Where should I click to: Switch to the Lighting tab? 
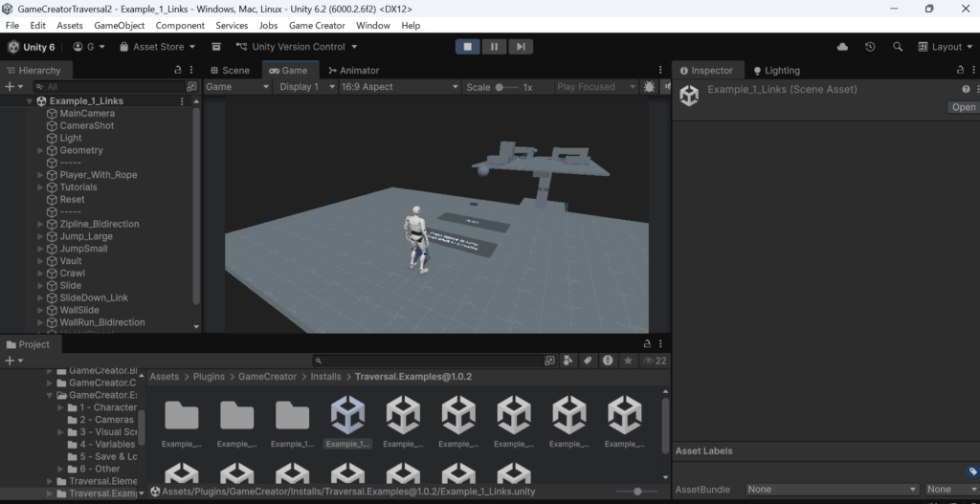(x=775, y=71)
